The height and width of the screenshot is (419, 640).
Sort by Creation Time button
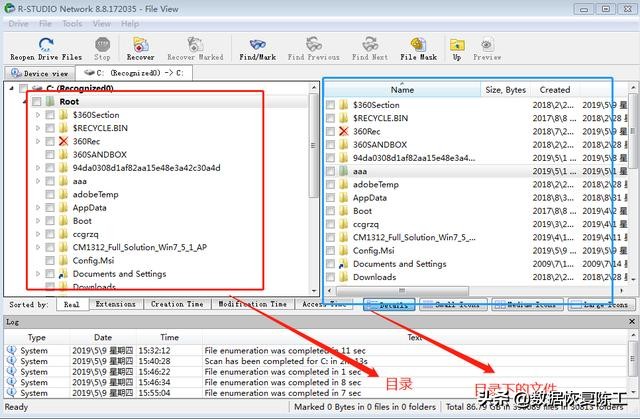[176, 304]
